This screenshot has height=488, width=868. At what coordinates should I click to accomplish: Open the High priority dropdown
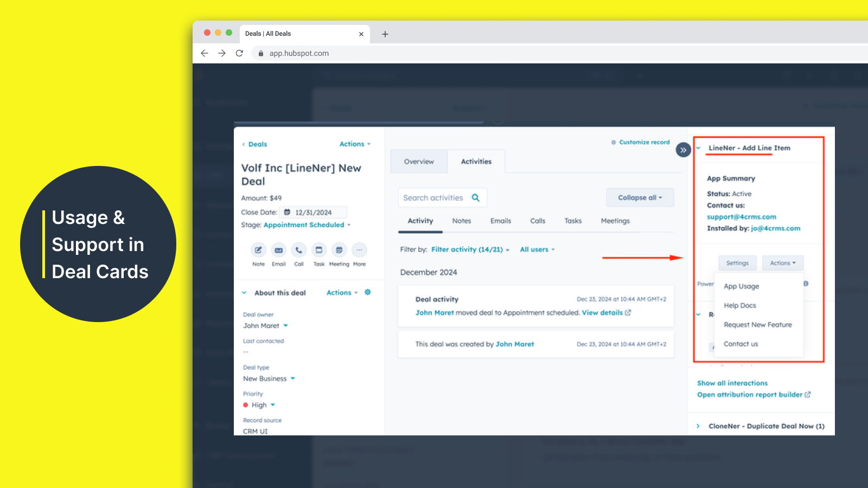tap(259, 405)
